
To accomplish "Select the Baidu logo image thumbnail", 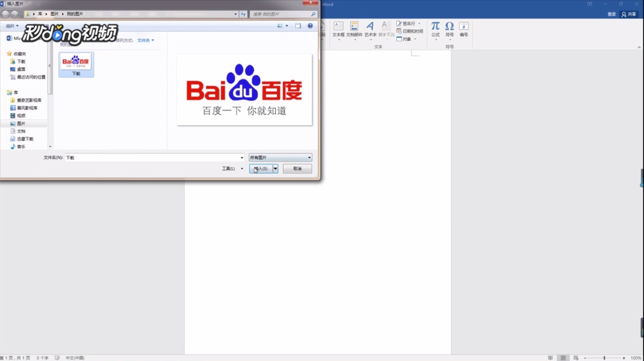I will 76,64.
